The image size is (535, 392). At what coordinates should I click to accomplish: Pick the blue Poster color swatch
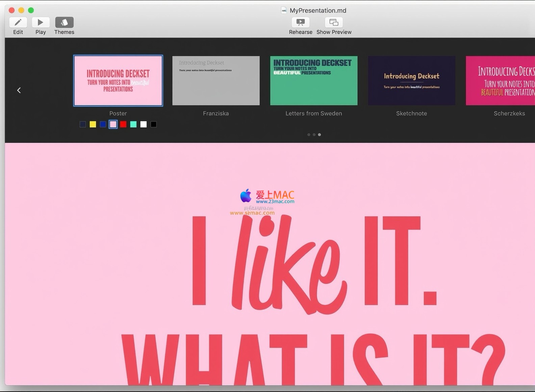tap(103, 124)
